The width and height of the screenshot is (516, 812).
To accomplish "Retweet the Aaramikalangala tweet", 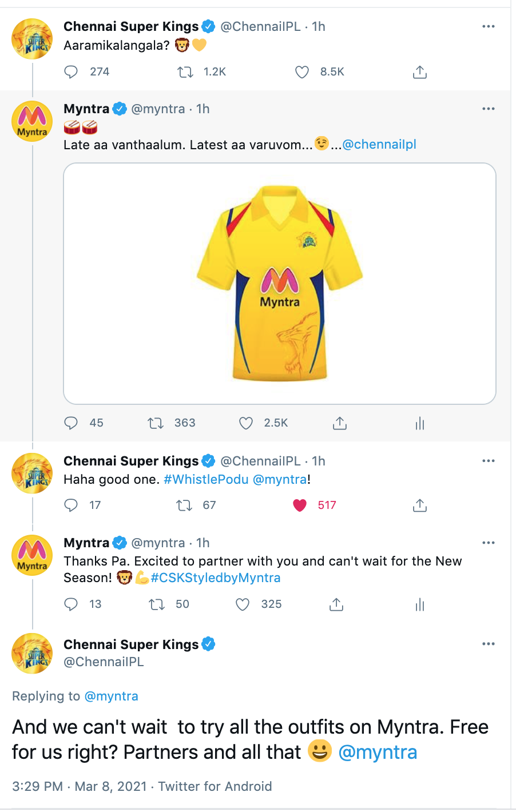I will pos(185,72).
